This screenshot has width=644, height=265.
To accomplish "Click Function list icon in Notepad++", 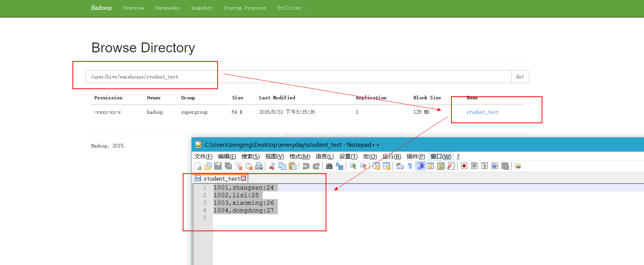I will tap(451, 166).
